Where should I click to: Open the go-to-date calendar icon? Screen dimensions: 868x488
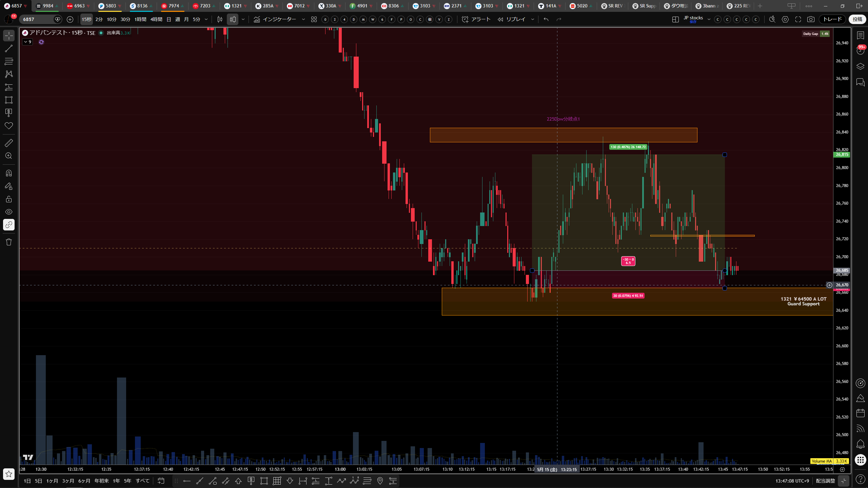pyautogui.click(x=161, y=481)
